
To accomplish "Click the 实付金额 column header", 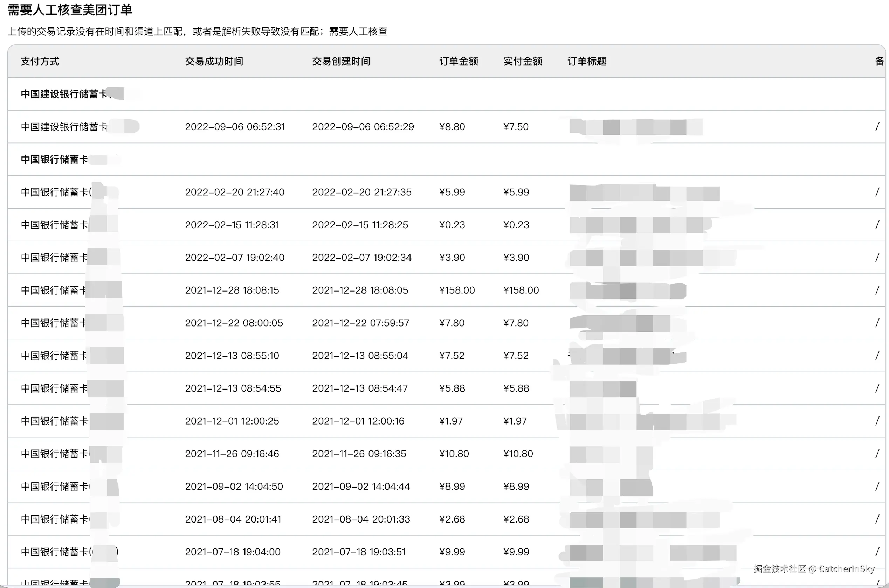I will pyautogui.click(x=523, y=61).
